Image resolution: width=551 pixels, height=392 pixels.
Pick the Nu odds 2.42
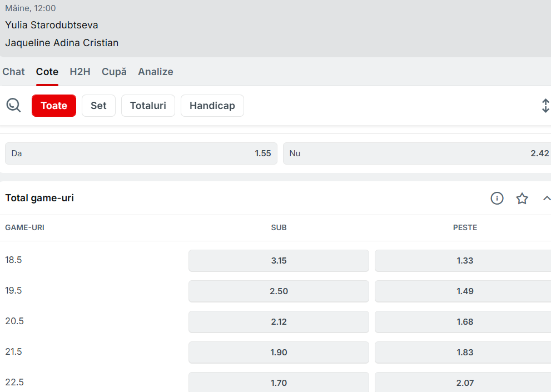coord(417,153)
